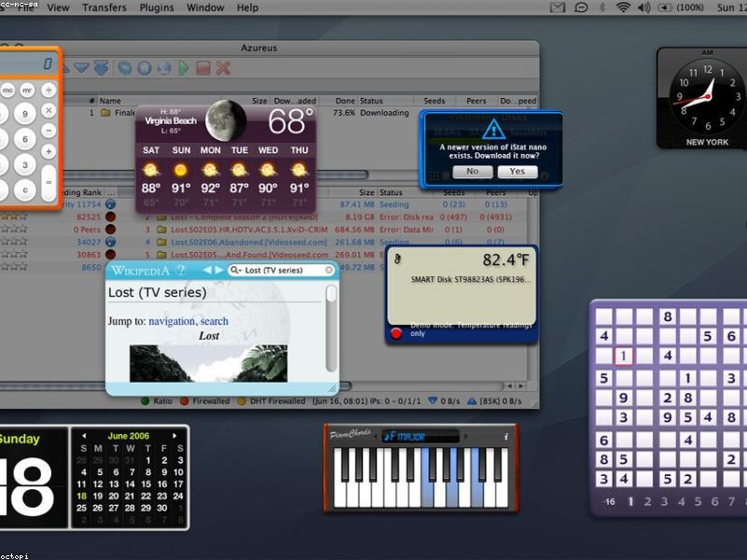Click the red X remove icon in the Azureus toolbar
Viewport: 747px width, 560px height.
click(222, 68)
